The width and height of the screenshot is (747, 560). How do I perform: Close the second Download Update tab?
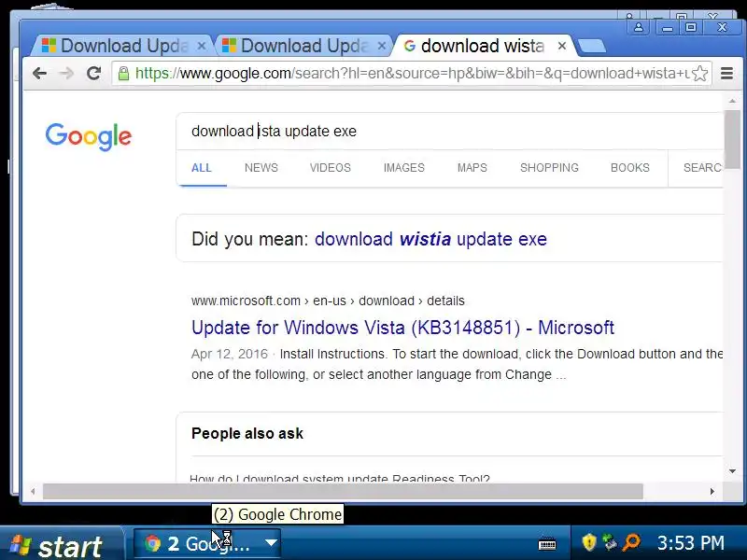382,46
